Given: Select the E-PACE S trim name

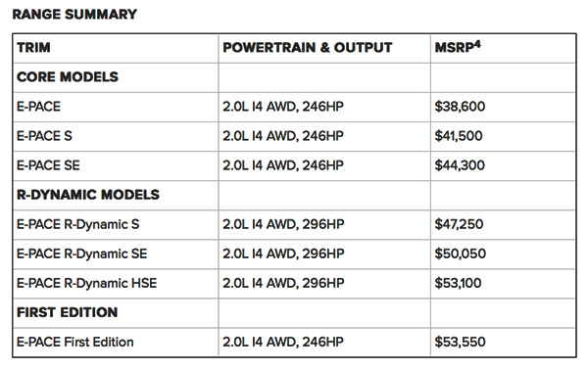Looking at the screenshot, I should pos(44,136).
